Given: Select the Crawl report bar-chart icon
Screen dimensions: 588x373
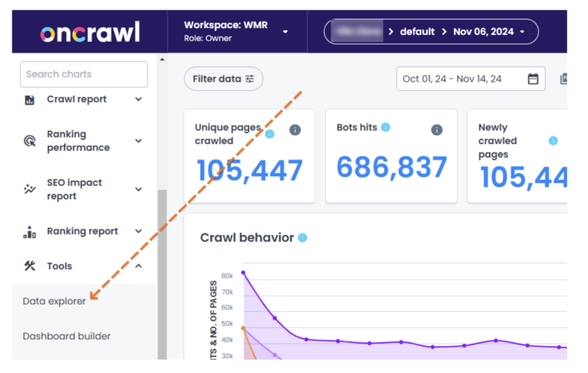Looking at the screenshot, I should click(x=29, y=99).
